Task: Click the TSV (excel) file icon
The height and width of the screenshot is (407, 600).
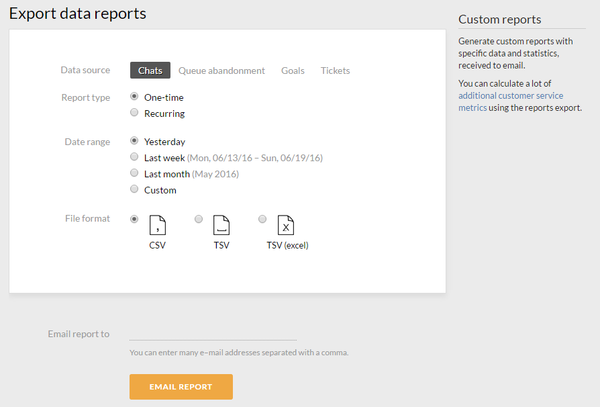Action: [286, 224]
